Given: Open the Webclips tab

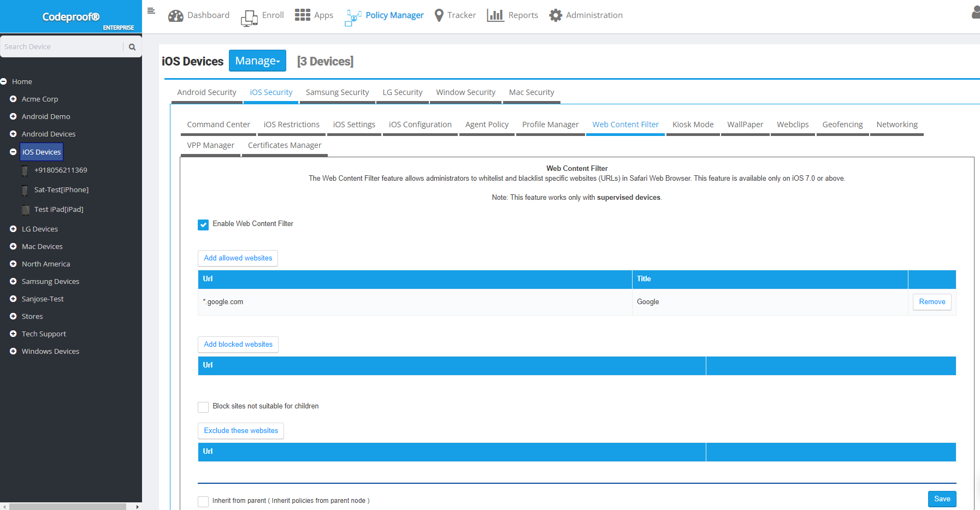Looking at the screenshot, I should (x=793, y=124).
